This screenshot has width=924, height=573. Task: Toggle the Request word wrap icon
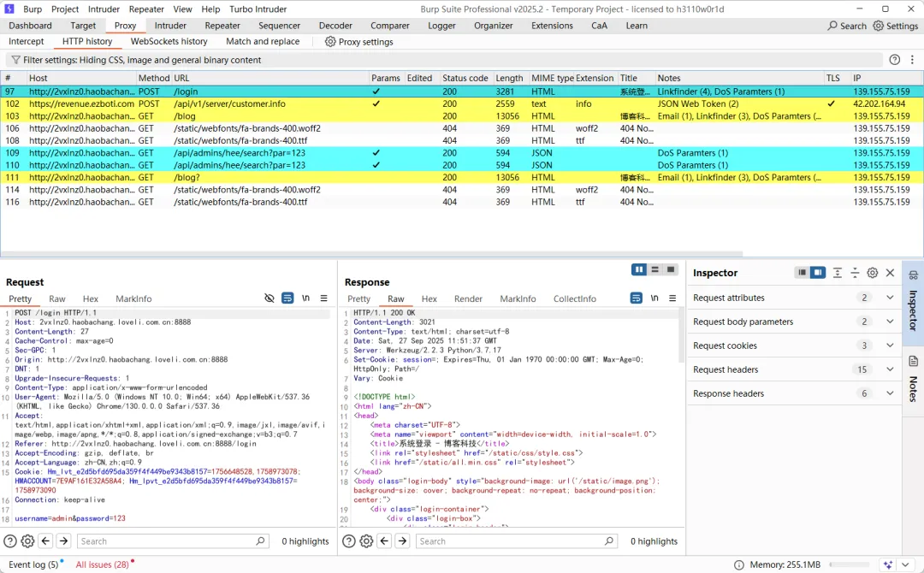(287, 298)
